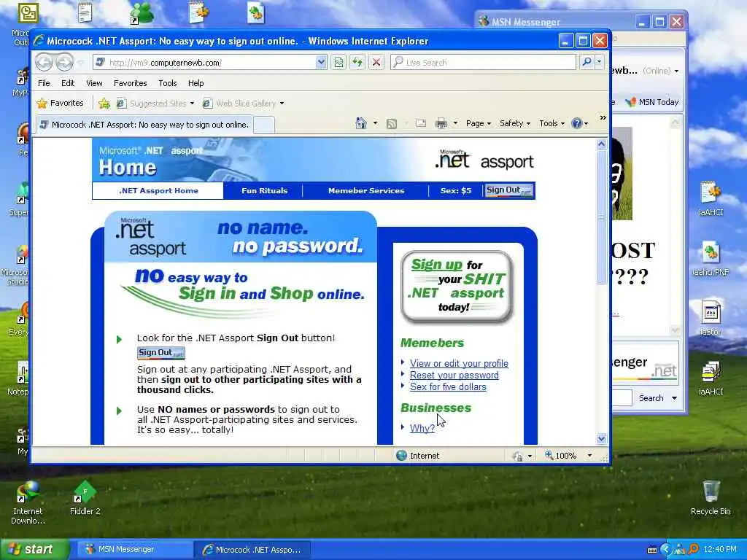Click the green Refresh arrows icon
747x560 pixels.
click(357, 63)
